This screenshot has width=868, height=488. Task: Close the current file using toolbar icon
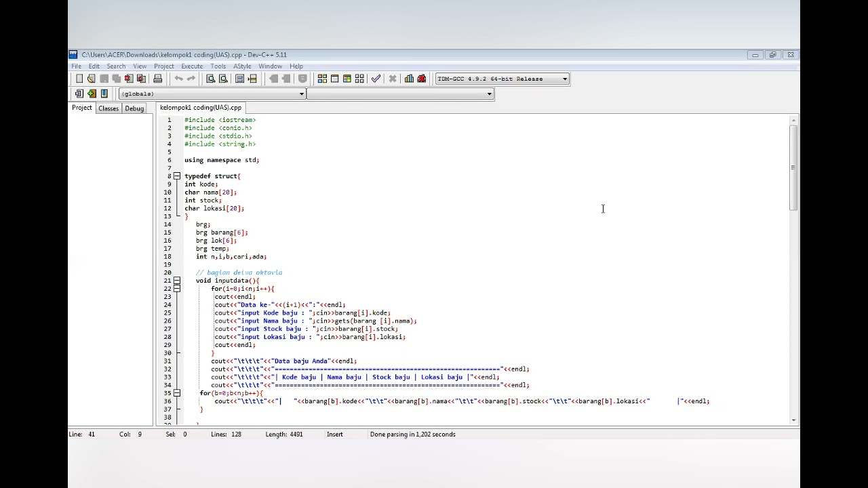[x=129, y=79]
